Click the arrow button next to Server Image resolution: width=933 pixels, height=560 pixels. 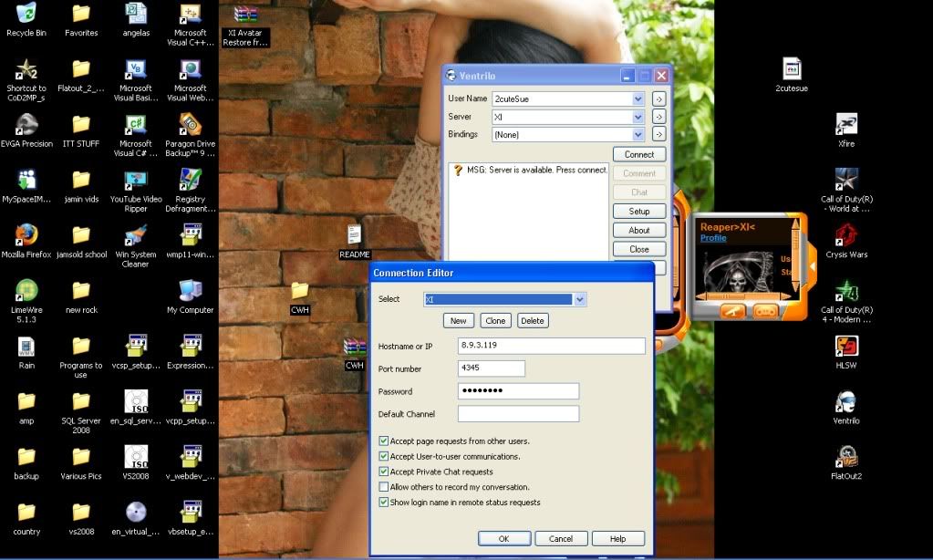(x=658, y=117)
